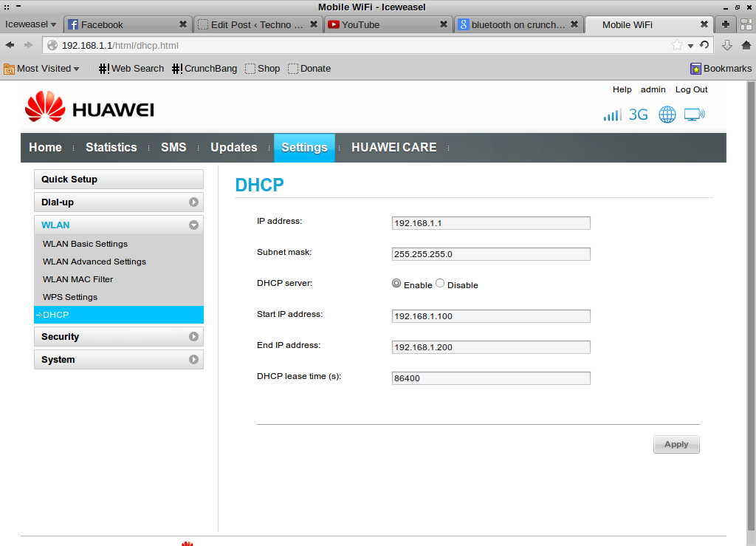Open the Statistics tab
The width and height of the screenshot is (756, 546).
(111, 148)
